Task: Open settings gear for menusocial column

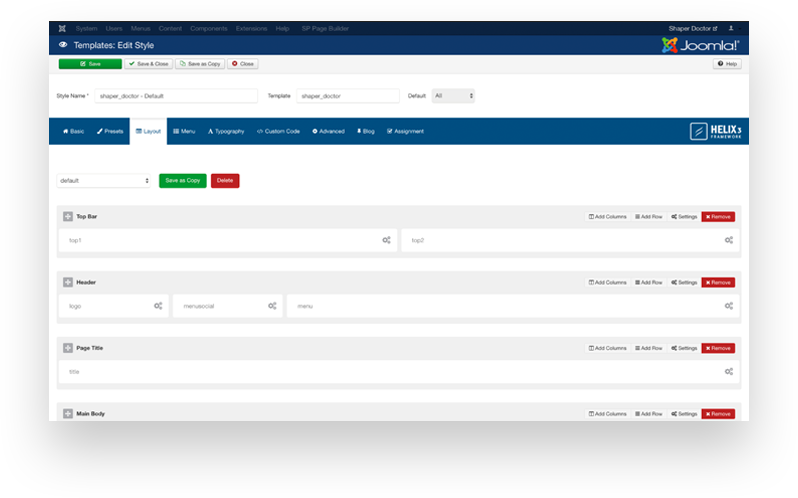Action: 272,306
